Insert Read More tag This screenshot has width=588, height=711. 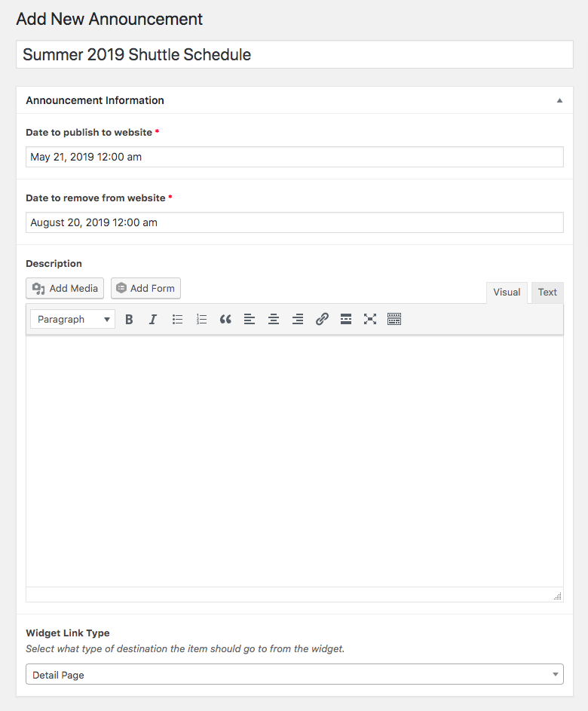tap(346, 319)
